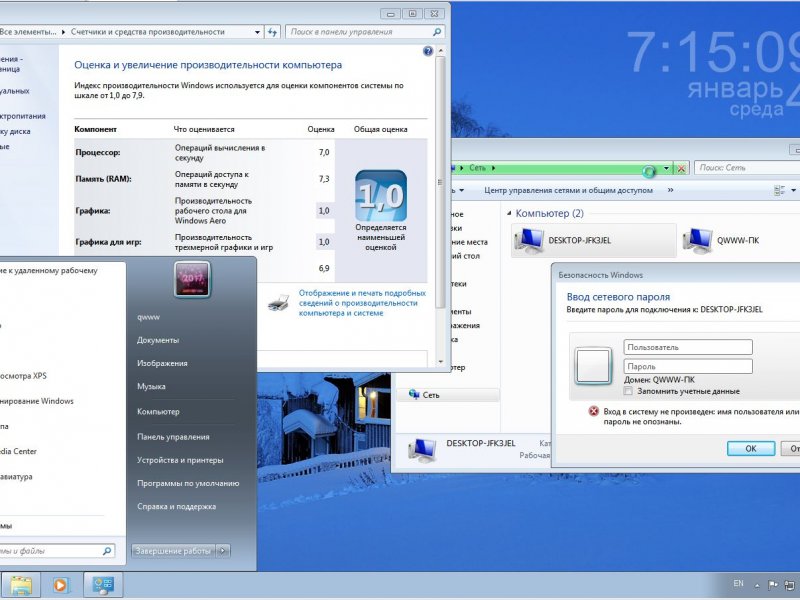Open 'Центр управления сетями и общим доступом'
This screenshot has width=800, height=600.
568,190
